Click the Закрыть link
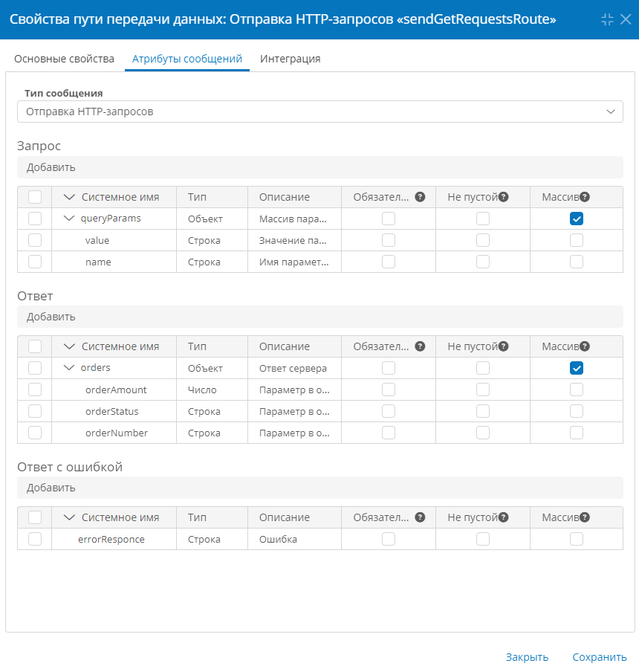 click(528, 657)
